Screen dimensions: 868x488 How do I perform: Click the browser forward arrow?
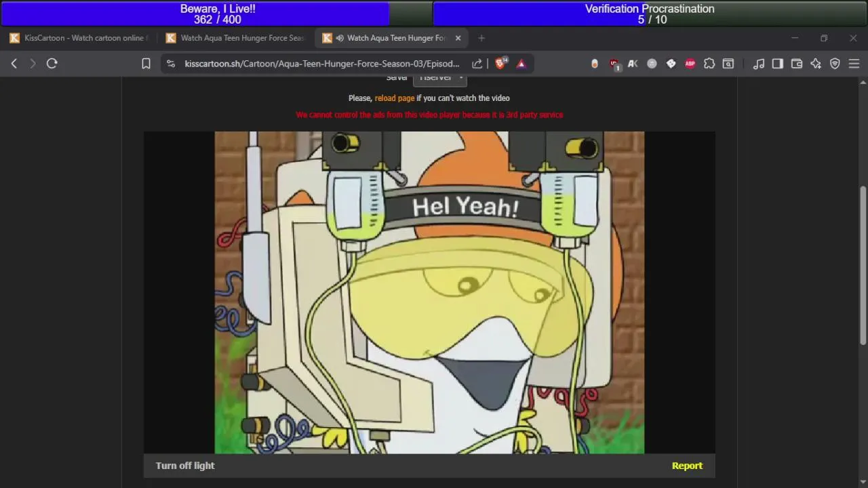pos(32,64)
